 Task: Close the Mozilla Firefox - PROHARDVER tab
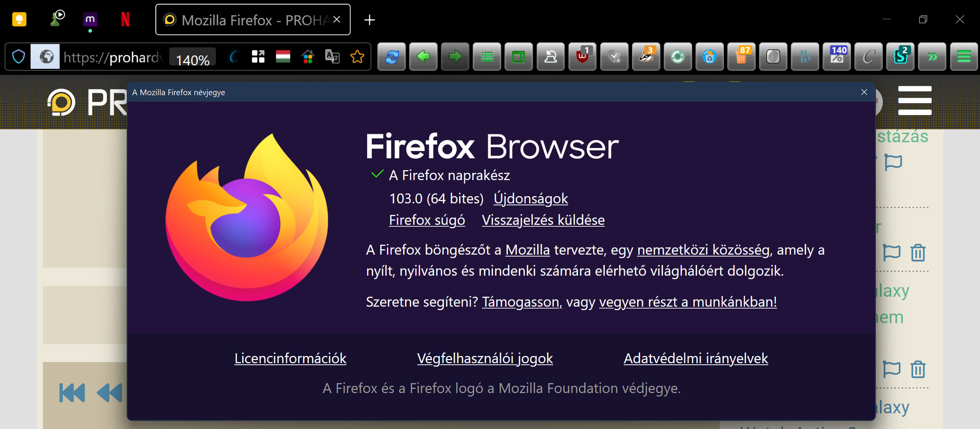[x=337, y=20]
